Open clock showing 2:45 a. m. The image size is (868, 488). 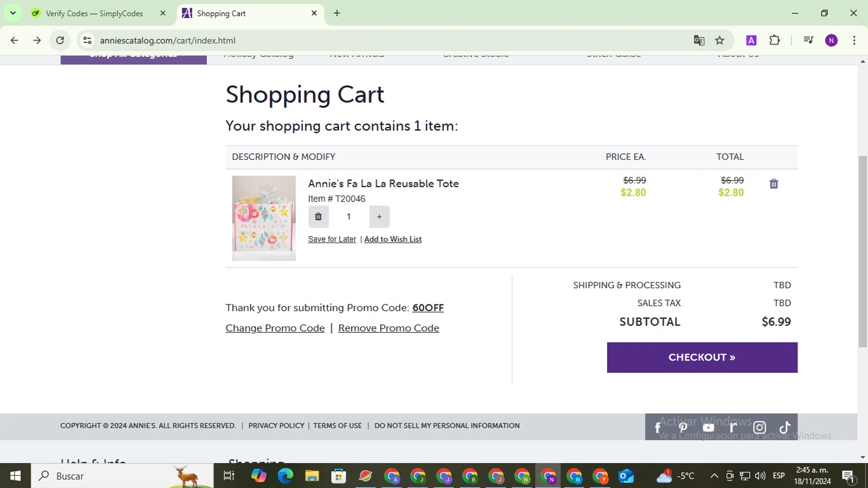(812, 476)
